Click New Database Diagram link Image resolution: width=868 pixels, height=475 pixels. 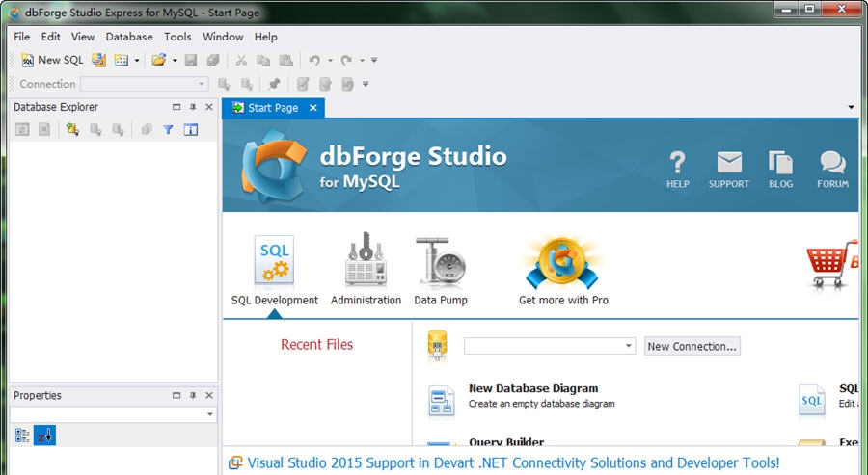[x=533, y=388]
